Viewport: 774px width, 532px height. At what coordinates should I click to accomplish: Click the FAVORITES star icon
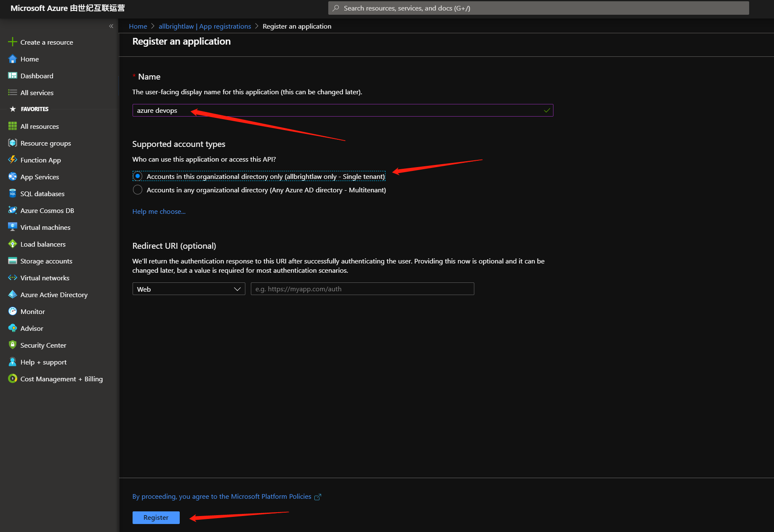tap(13, 109)
